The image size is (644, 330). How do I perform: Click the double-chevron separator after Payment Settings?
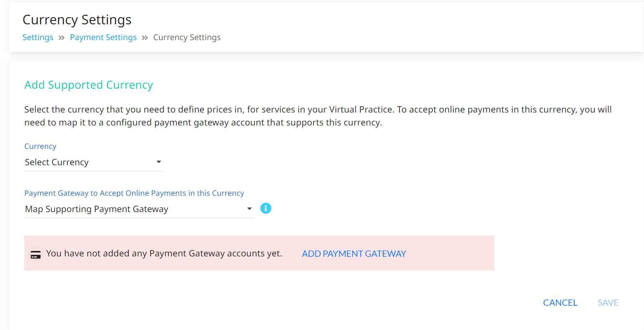(145, 38)
